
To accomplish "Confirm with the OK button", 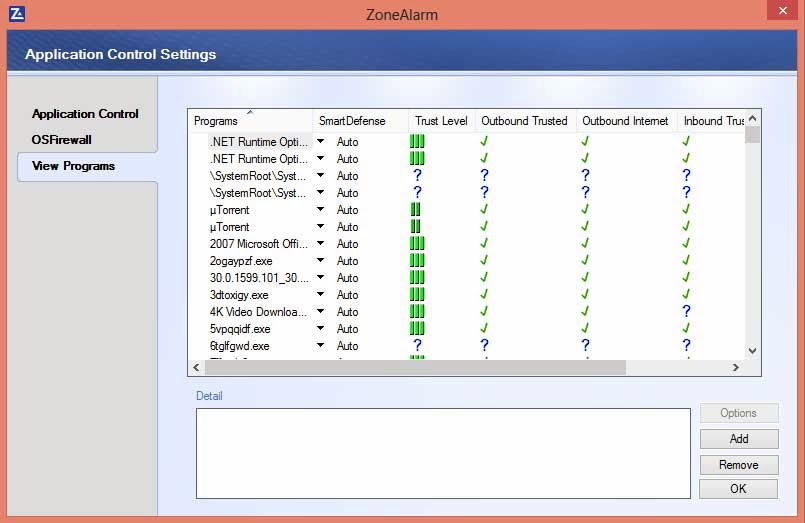I will coord(738,489).
